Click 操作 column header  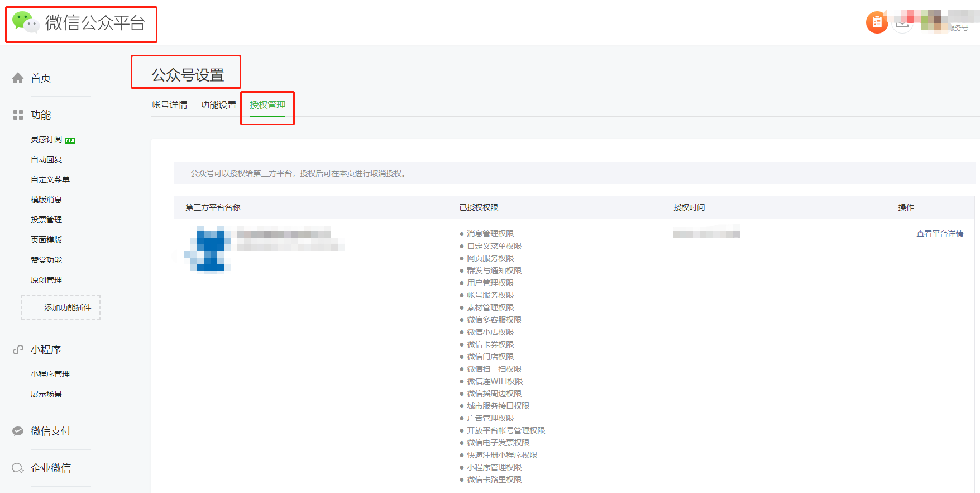pyautogui.click(x=906, y=207)
